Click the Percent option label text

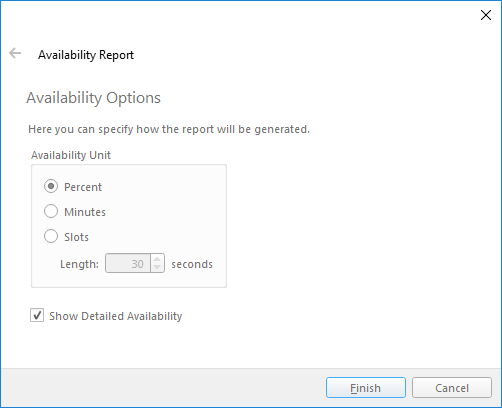click(83, 187)
